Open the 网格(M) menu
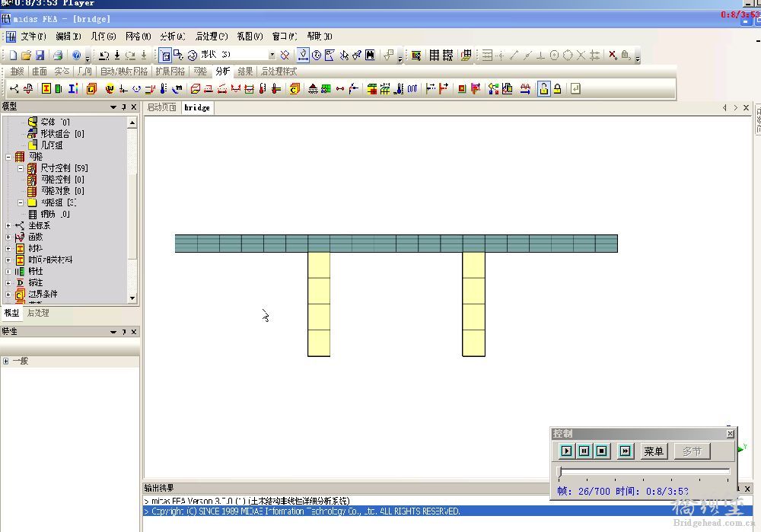The height and width of the screenshot is (532, 761). (x=138, y=37)
